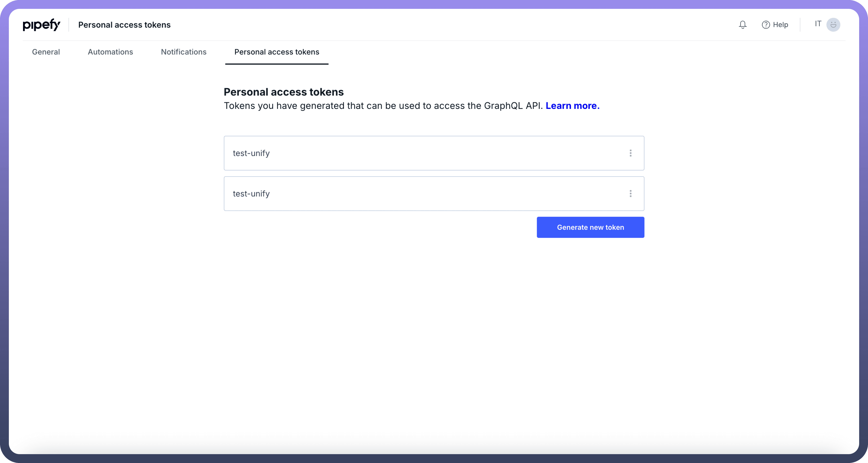Open the Automations tab
This screenshot has width=868, height=463.
[110, 52]
